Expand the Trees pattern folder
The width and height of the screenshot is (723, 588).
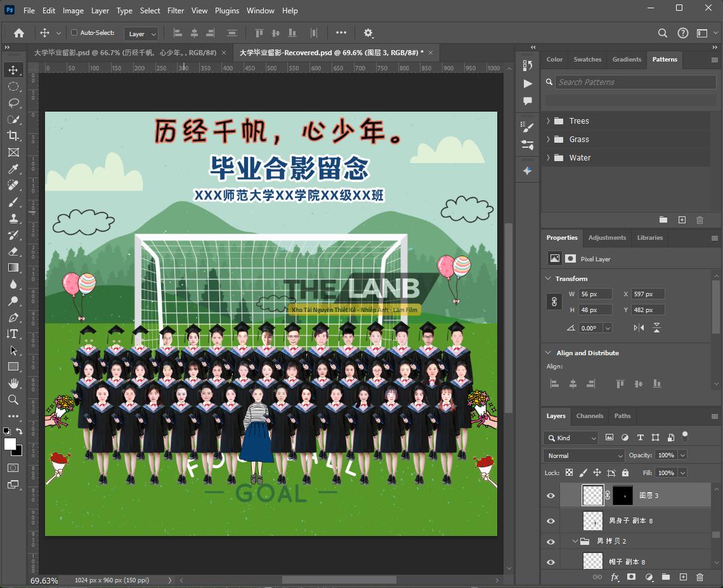click(549, 121)
